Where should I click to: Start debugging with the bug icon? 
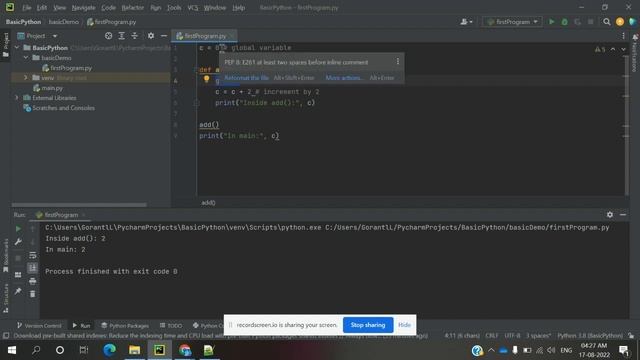564,22
